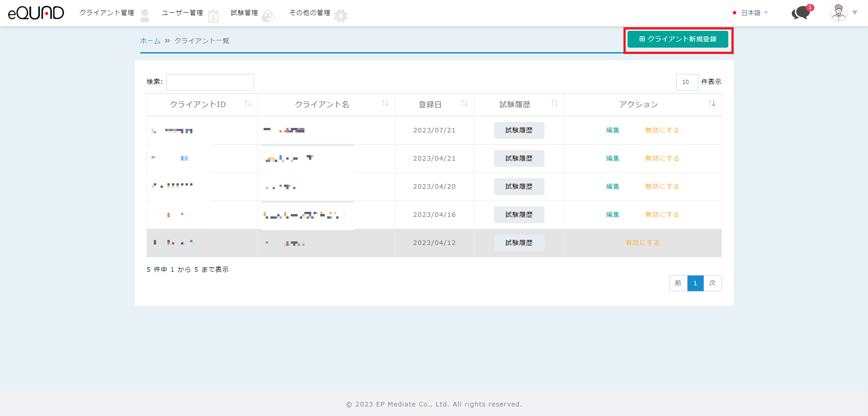
Task: Open the 試験管理 menu
Action: click(244, 13)
